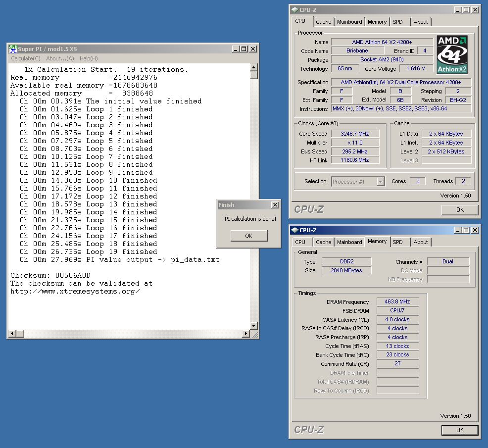The width and height of the screenshot is (488, 448).
Task: Select the CPU tab in top CPU-Z window
Action: (x=300, y=21)
